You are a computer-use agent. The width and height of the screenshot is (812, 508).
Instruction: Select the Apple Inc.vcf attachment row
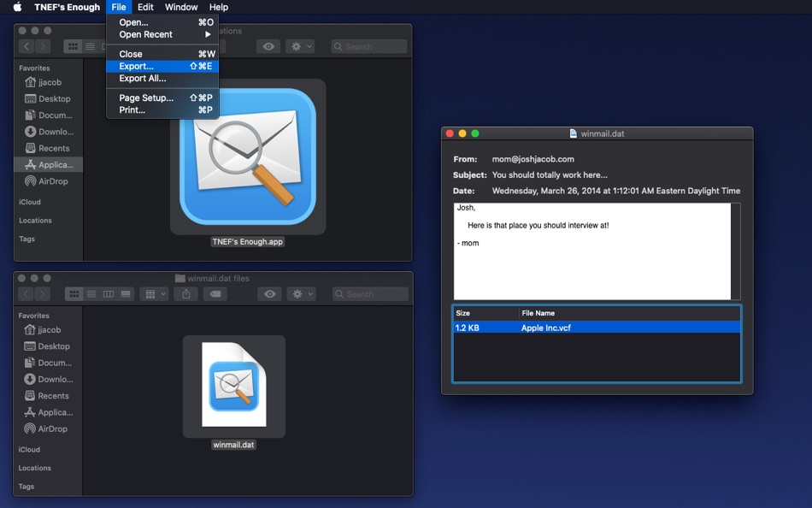(597, 328)
